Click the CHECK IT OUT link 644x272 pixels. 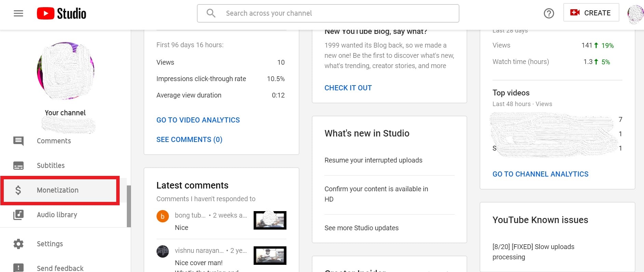348,88
